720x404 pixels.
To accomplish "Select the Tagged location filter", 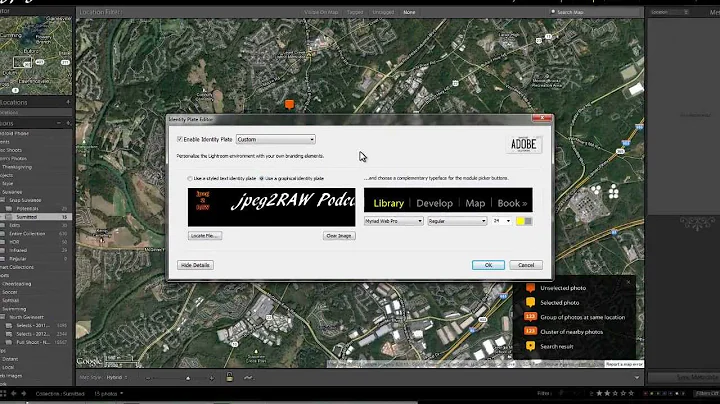I will (x=355, y=12).
